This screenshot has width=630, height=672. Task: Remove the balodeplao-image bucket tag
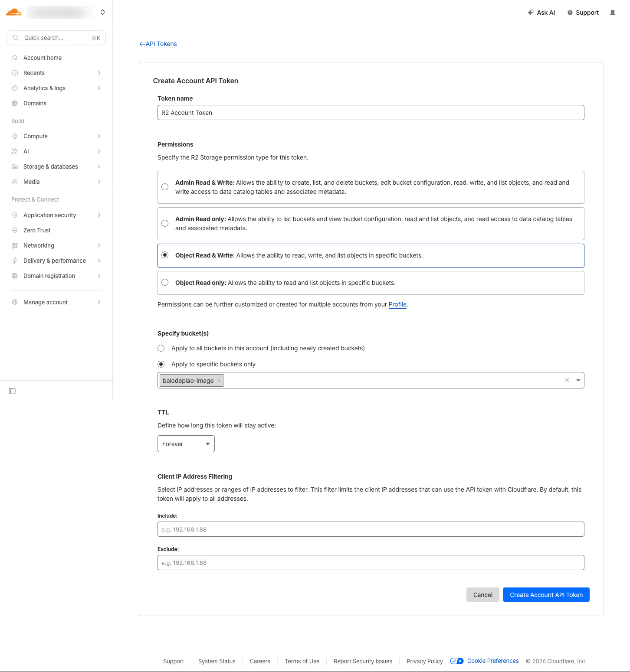click(219, 381)
